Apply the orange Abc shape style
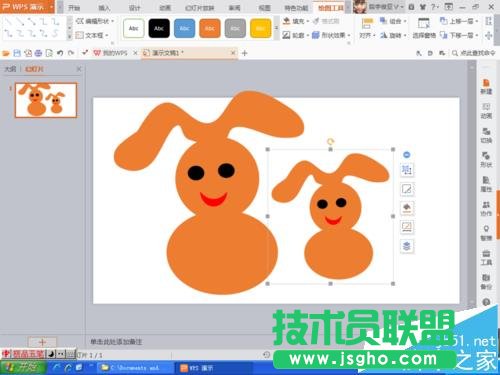 tap(210, 28)
